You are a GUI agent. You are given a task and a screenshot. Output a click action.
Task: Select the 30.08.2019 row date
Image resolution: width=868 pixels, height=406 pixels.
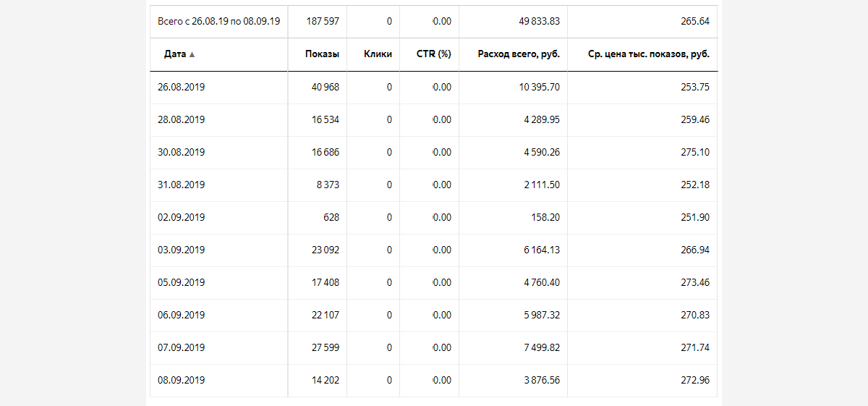point(181,152)
